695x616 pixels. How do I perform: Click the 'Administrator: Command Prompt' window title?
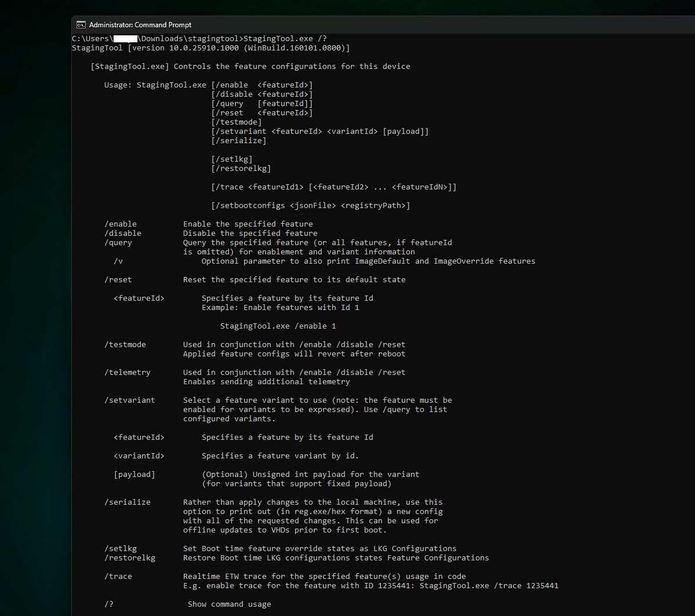click(140, 25)
